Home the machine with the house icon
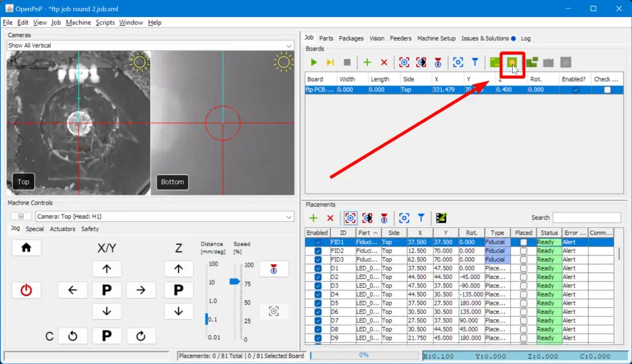This screenshot has width=632, height=364. [x=26, y=247]
